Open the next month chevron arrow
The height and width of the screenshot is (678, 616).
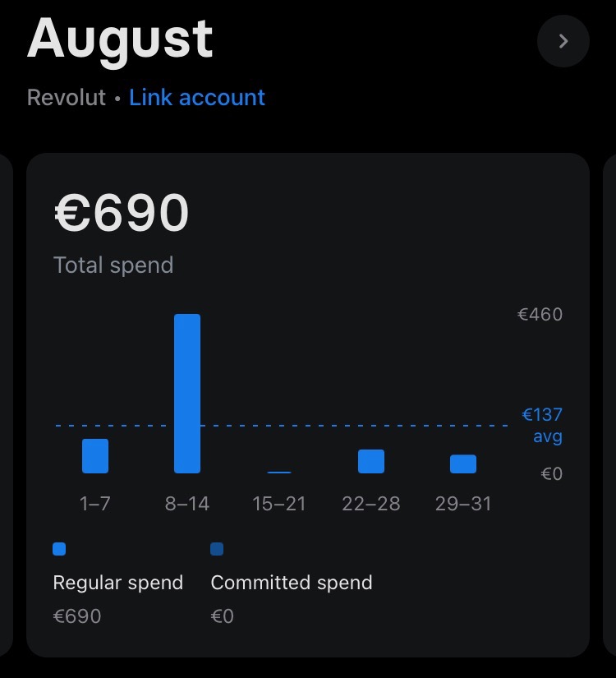coord(563,41)
